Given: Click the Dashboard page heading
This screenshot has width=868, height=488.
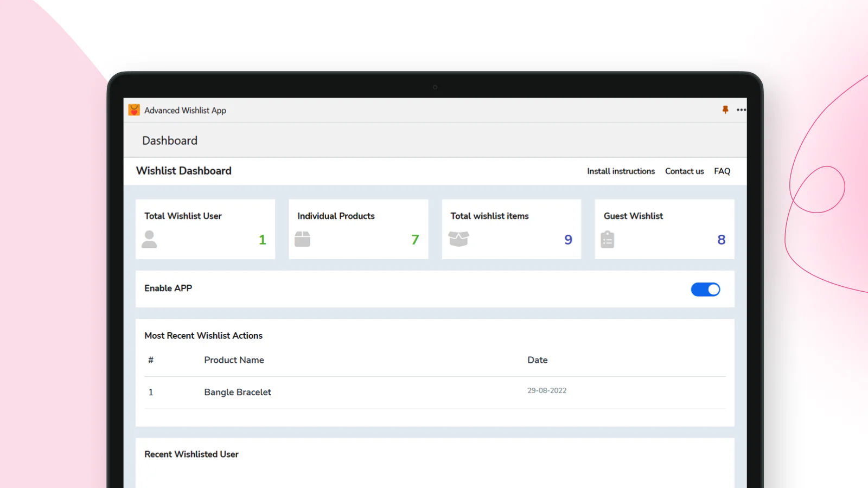Looking at the screenshot, I should (170, 140).
